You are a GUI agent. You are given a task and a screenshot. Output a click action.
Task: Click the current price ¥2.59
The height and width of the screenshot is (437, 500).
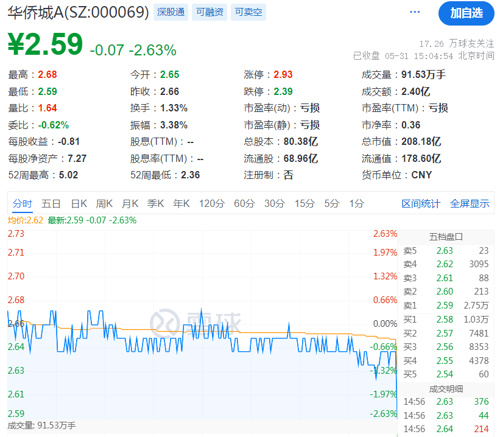[45, 44]
